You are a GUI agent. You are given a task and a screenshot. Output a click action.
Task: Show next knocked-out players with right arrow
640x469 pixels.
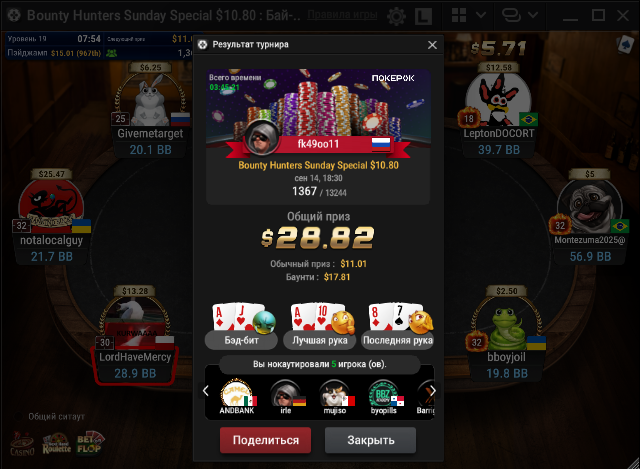pos(432,391)
